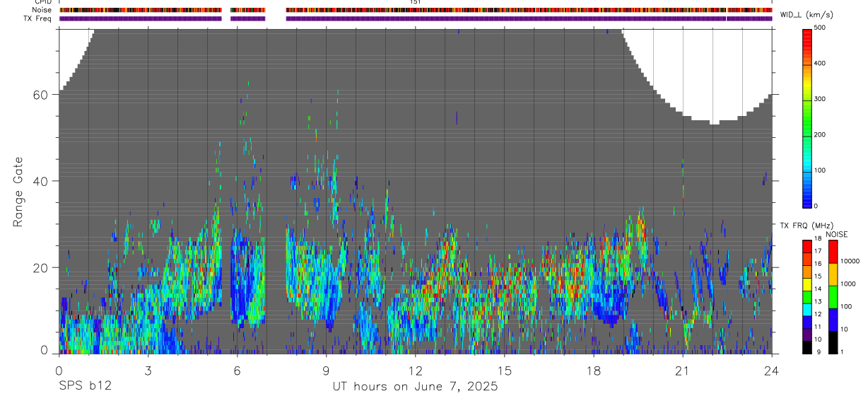The width and height of the screenshot is (868, 401).
Task: Click the noise color scale bar
Action: (x=833, y=297)
